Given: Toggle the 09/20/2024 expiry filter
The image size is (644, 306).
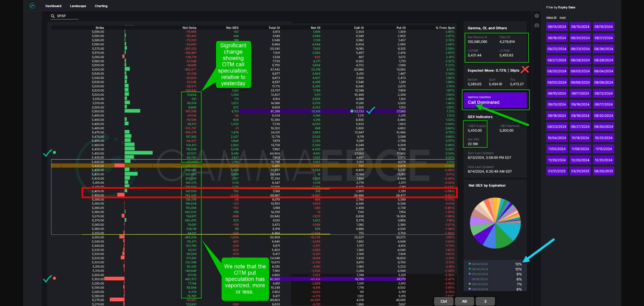Looking at the screenshot, I should pyautogui.click(x=603, y=116).
